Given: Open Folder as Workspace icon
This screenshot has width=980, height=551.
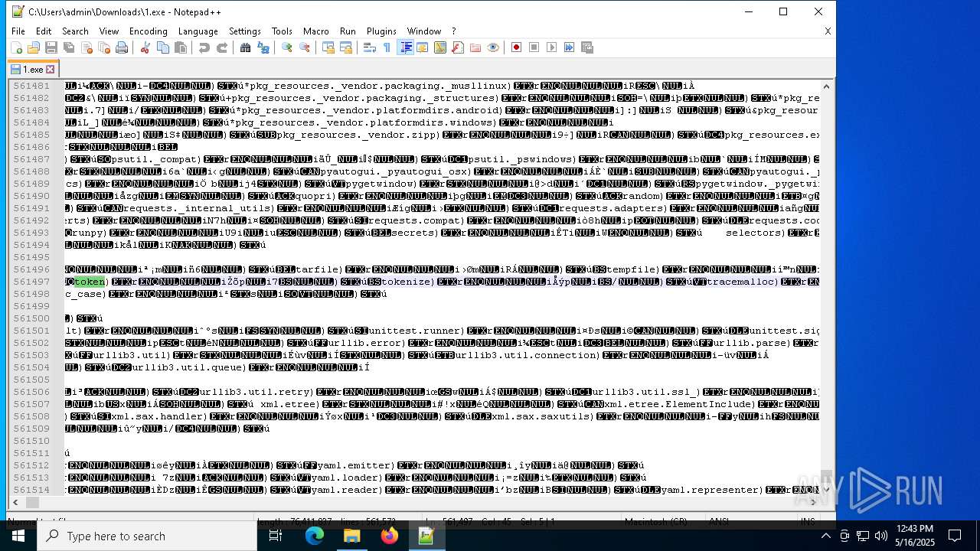Looking at the screenshot, I should point(475,47).
